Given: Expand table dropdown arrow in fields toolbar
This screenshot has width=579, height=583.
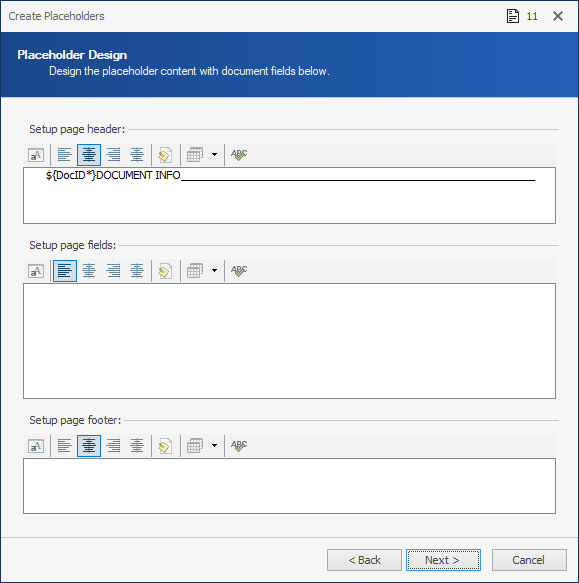Looking at the screenshot, I should click(215, 271).
